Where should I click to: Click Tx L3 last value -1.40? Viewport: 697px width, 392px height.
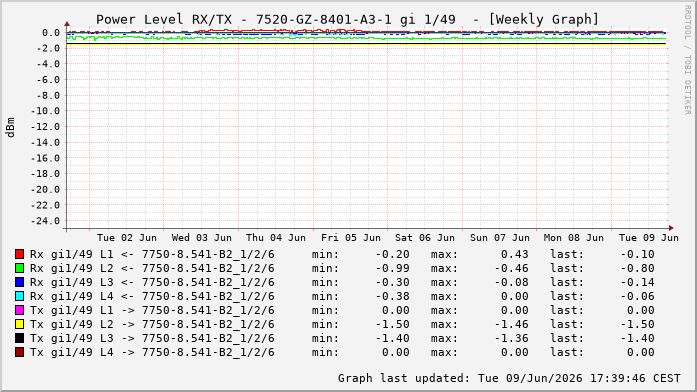[x=637, y=338]
